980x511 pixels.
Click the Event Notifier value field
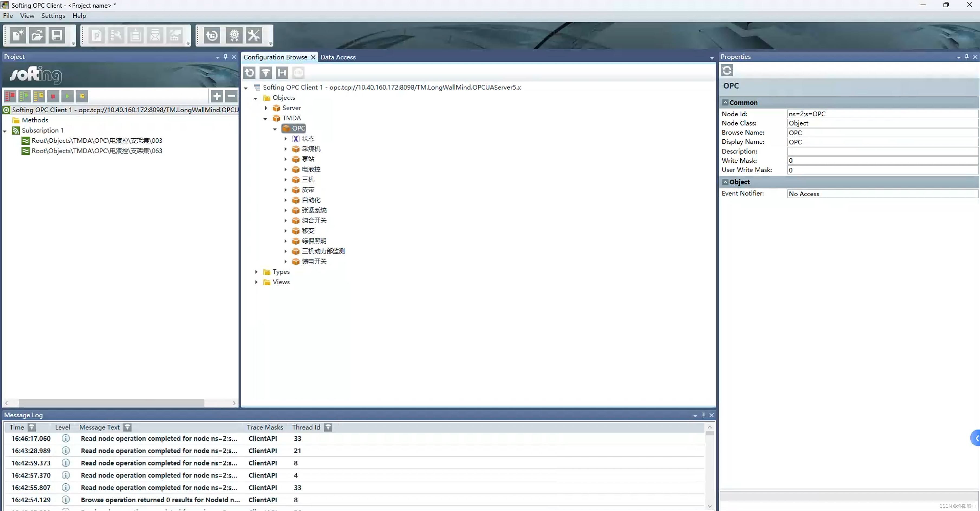tap(882, 194)
